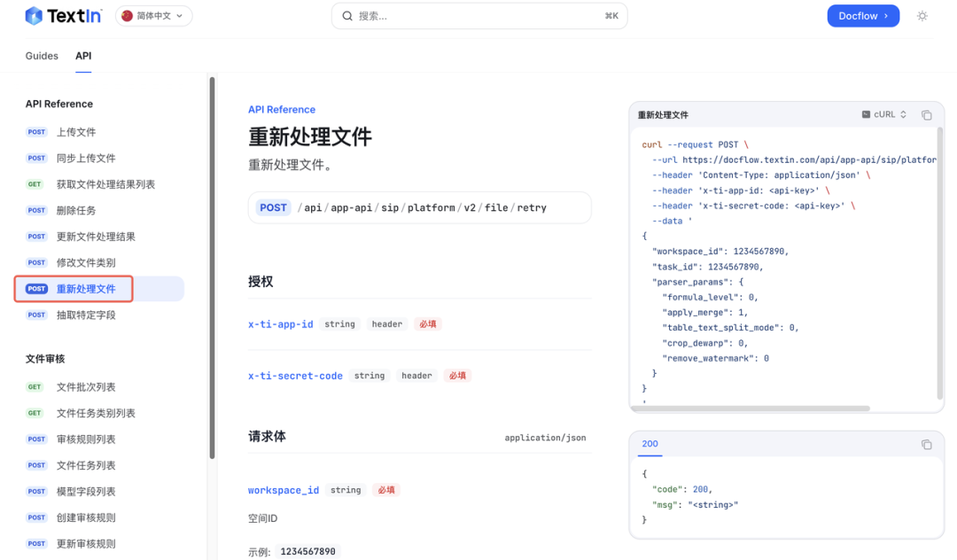Toggle the light/dark theme sun icon
The width and height of the screenshot is (957, 560).
tap(922, 16)
